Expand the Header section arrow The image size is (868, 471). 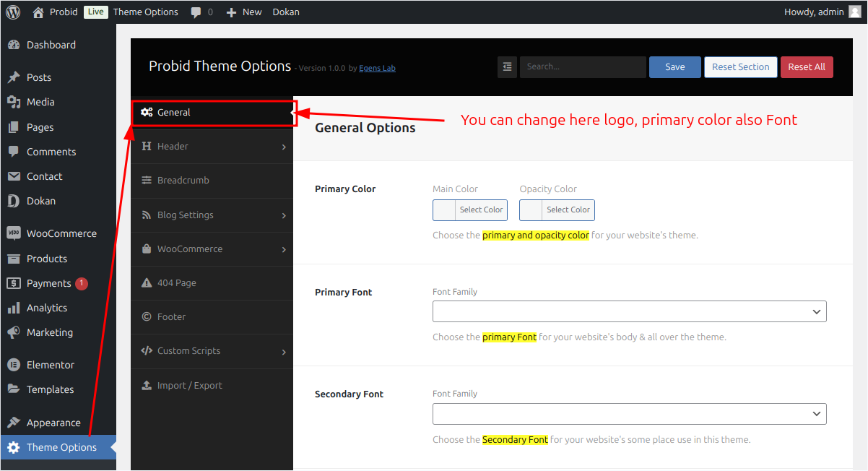point(284,147)
